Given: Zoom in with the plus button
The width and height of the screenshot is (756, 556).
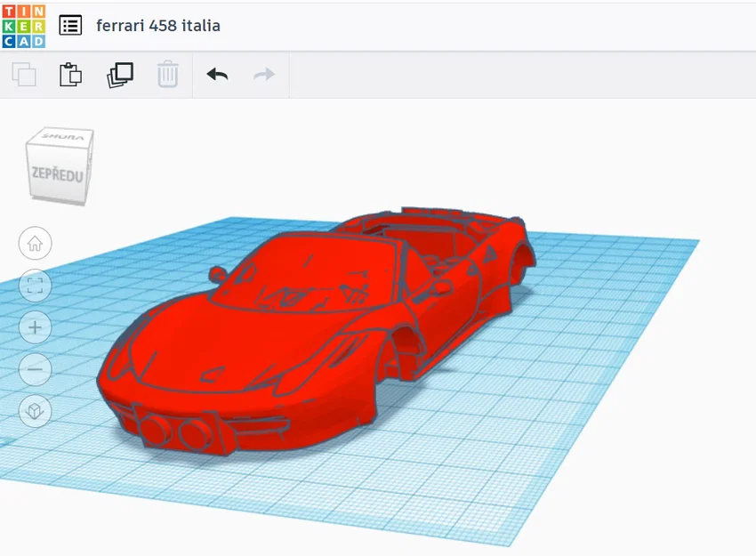Looking at the screenshot, I should (35, 327).
